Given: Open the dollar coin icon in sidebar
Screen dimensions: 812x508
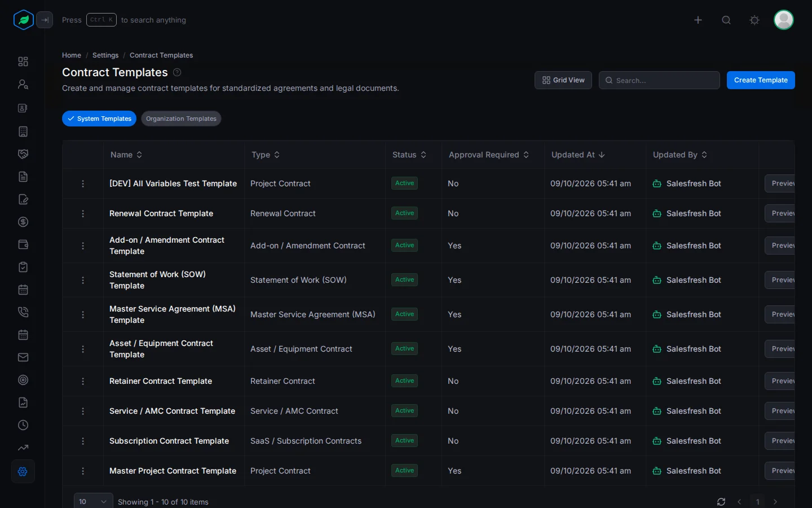Looking at the screenshot, I should (x=23, y=222).
